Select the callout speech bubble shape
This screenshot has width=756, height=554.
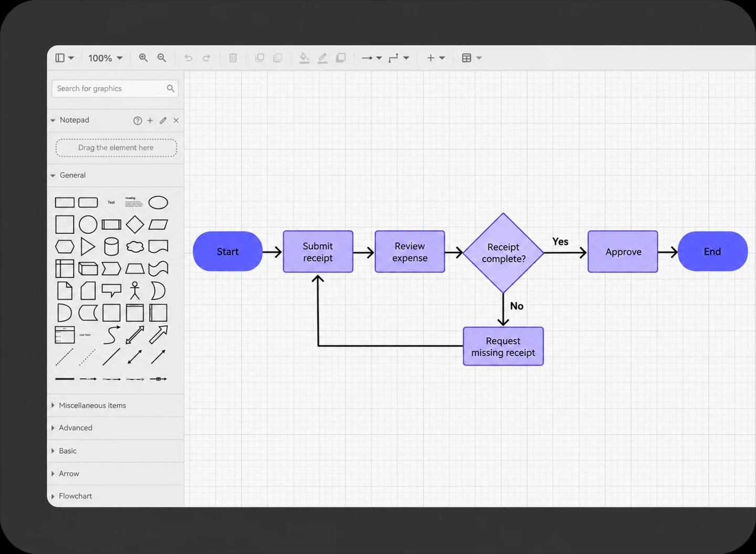pyautogui.click(x=111, y=290)
